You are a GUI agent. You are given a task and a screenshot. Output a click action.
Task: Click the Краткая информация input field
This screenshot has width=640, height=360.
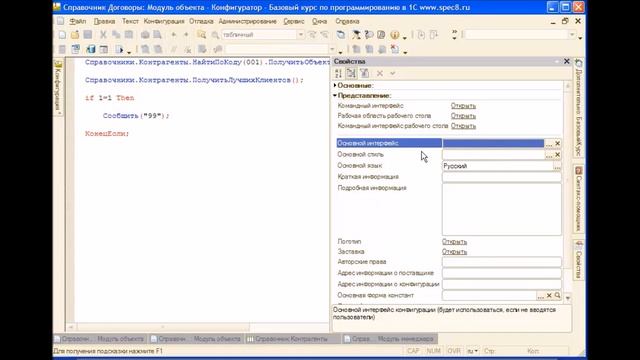tap(502, 177)
